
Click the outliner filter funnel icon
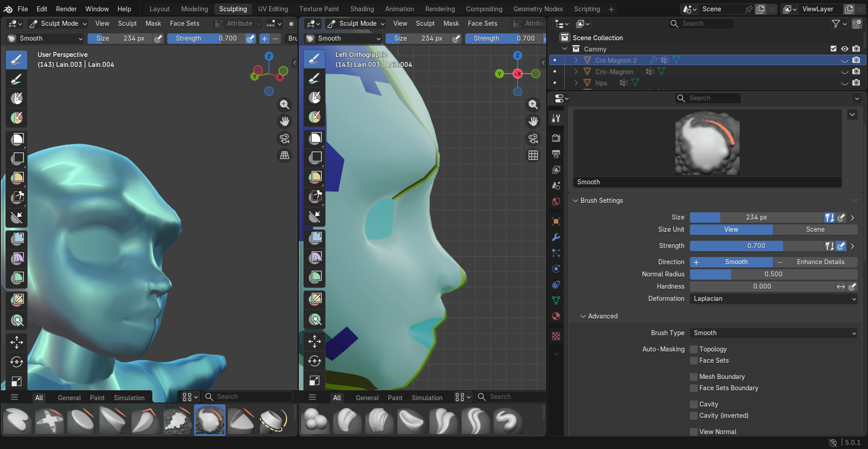(x=836, y=23)
